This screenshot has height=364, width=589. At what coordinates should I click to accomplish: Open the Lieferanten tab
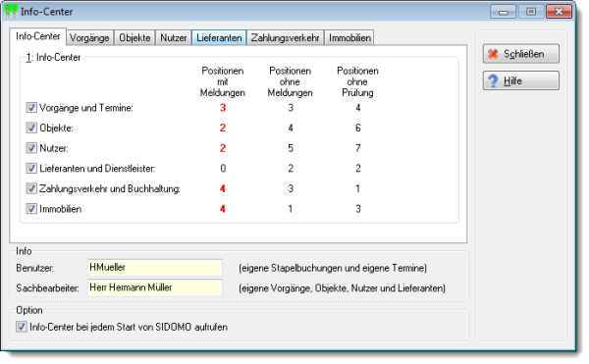(x=219, y=38)
